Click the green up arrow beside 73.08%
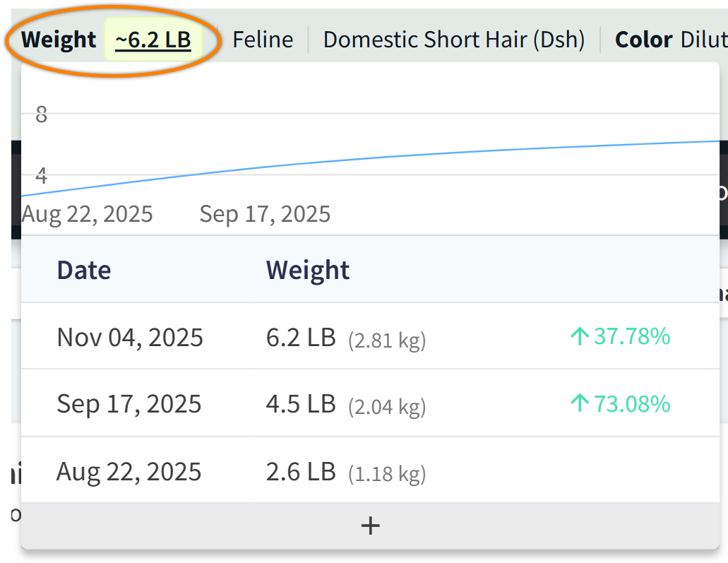The height and width of the screenshot is (563, 728). (579, 404)
